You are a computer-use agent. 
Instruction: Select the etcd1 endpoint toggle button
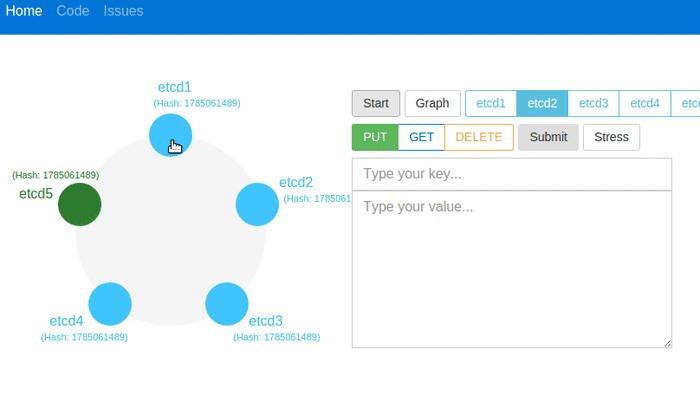coord(491,104)
